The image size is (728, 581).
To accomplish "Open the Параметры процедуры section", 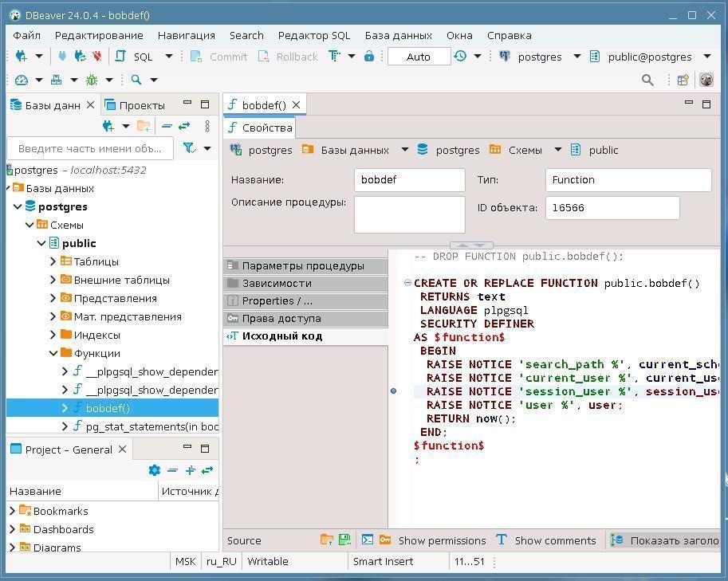I will pyautogui.click(x=302, y=265).
